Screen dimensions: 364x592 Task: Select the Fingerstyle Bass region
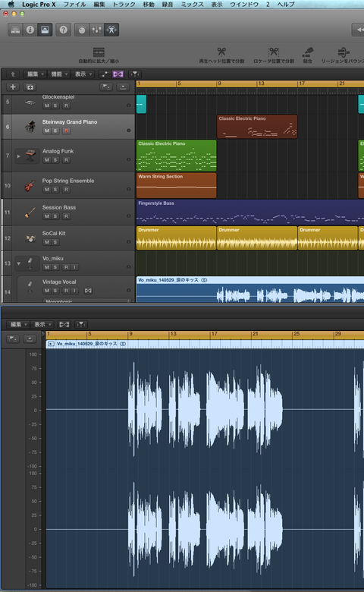click(249, 213)
